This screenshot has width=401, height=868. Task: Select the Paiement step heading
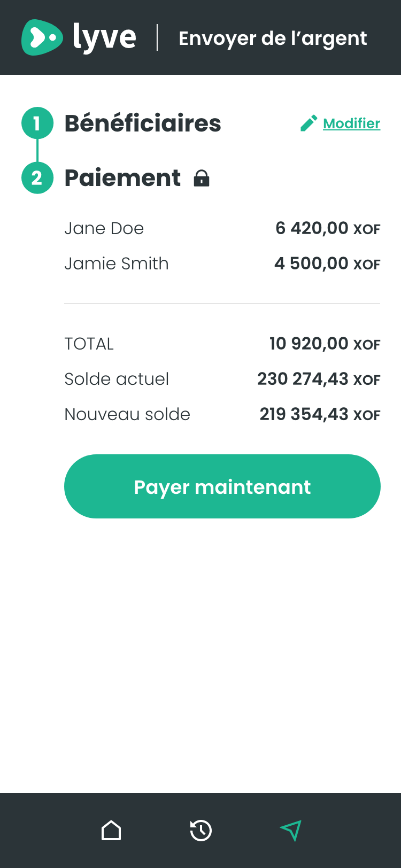[x=122, y=178]
